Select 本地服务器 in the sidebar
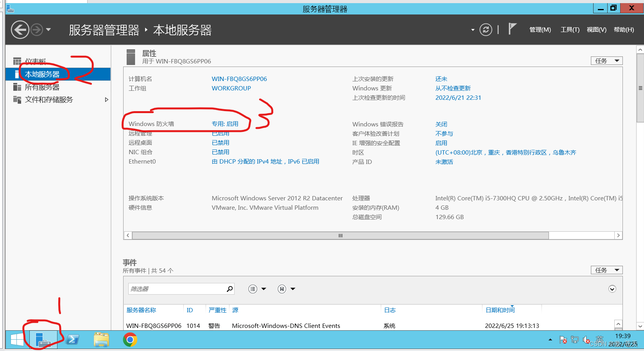 click(58, 74)
